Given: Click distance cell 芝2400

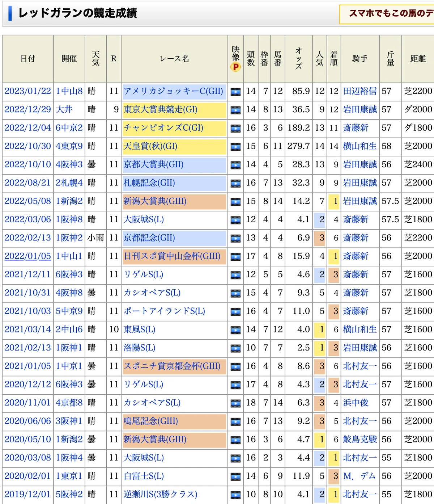Looking at the screenshot, I should pyautogui.click(x=418, y=164).
